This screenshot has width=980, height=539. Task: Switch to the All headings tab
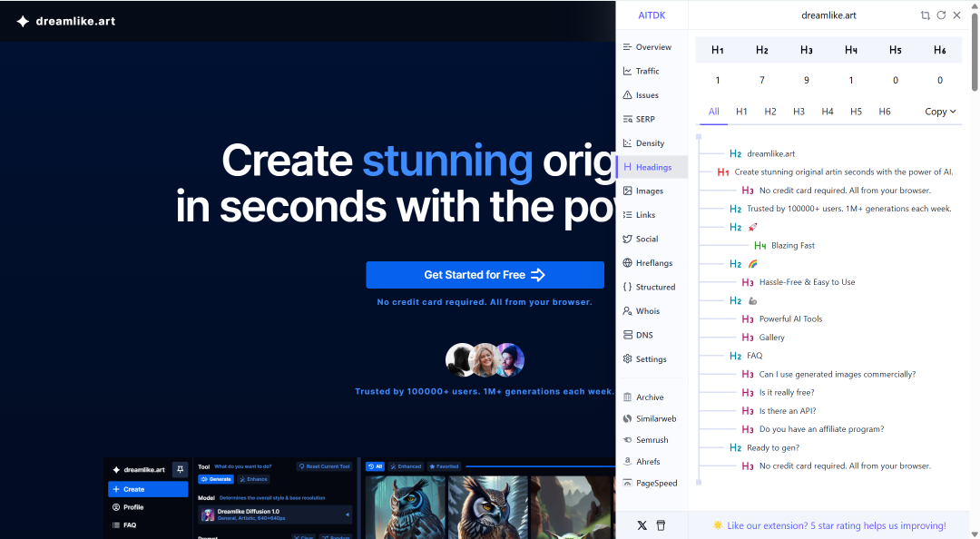(x=714, y=112)
